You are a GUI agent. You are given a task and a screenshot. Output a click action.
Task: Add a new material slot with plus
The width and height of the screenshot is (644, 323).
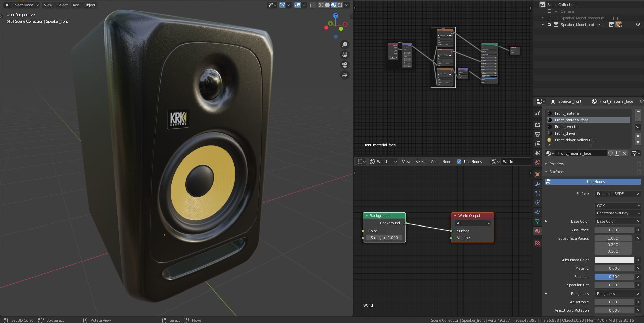click(638, 112)
